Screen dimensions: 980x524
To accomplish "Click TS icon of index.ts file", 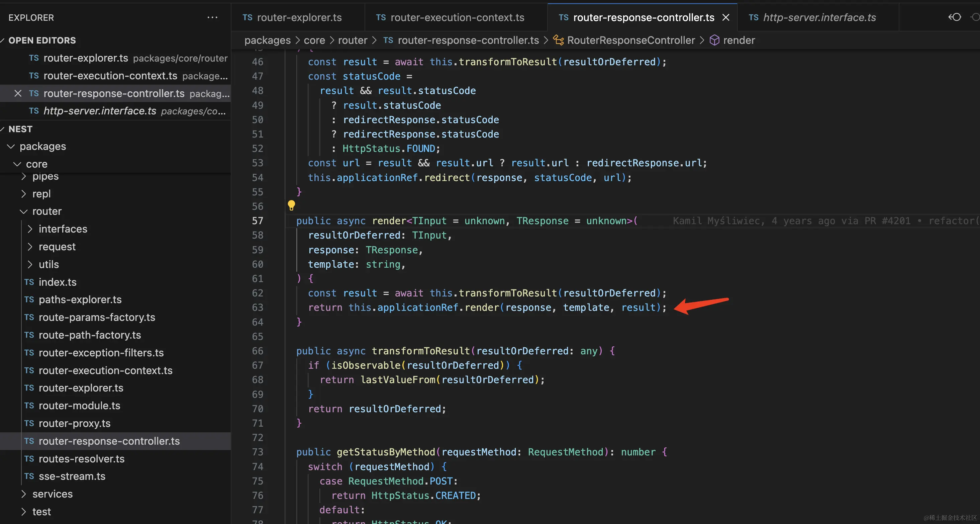I will (29, 282).
